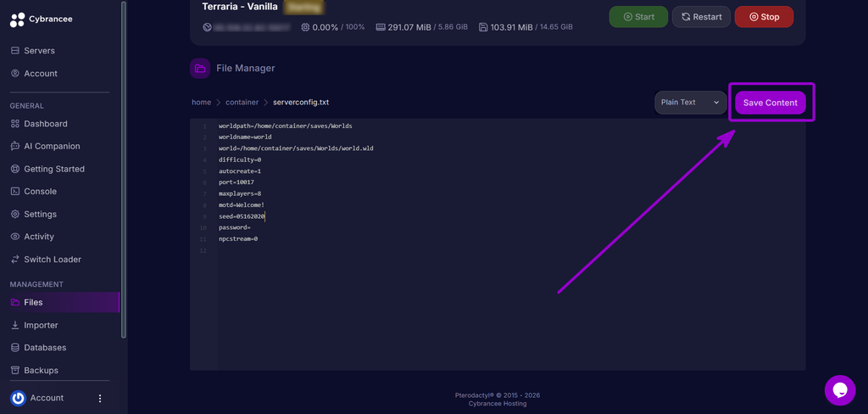Stop the server
Screen dimensions: 868x414
point(764,17)
